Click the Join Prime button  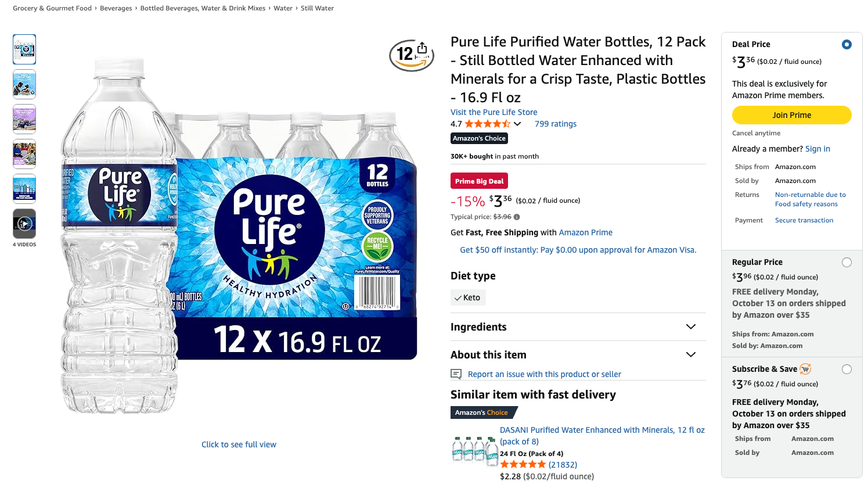pos(791,115)
